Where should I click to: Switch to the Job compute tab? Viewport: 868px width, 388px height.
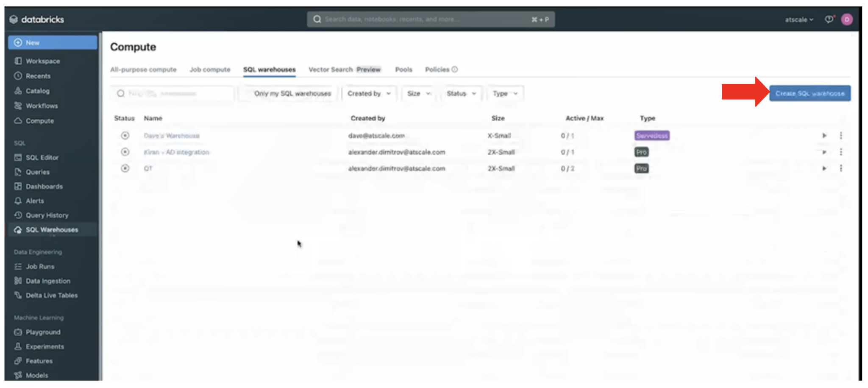(x=210, y=70)
